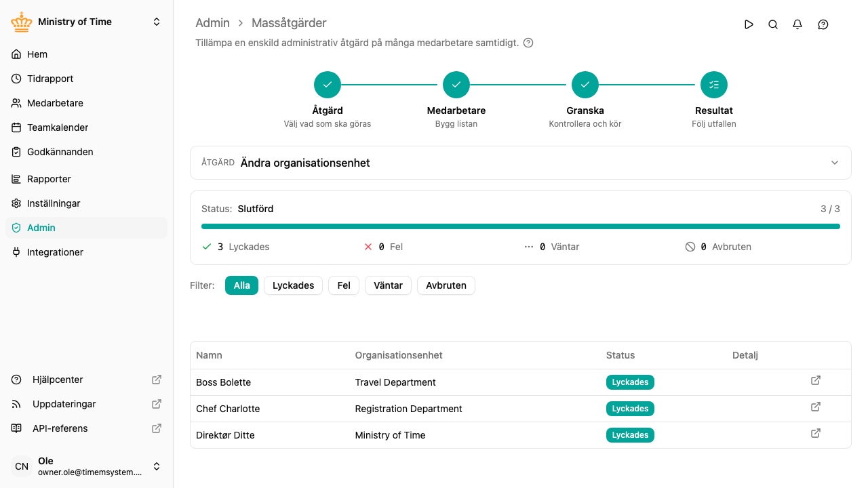
Task: Click Ministry of Time cell in table
Action: (390, 435)
